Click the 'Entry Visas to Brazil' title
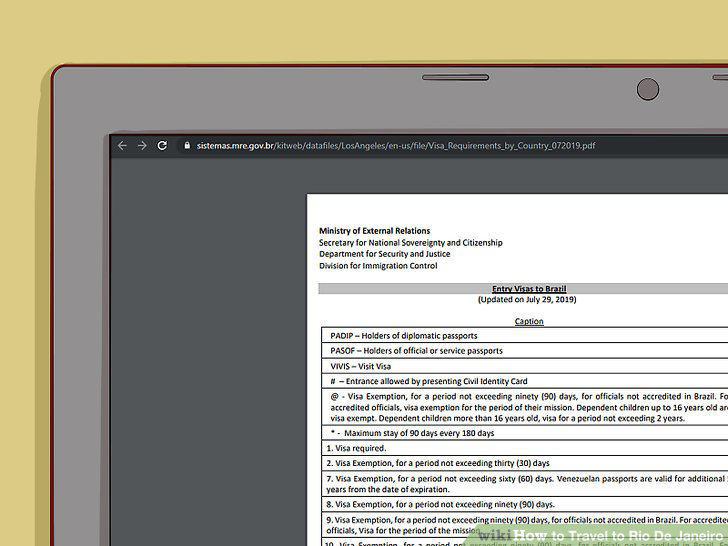728x546 pixels. (529, 289)
